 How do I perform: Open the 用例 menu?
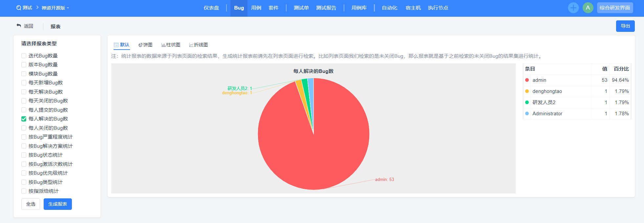pyautogui.click(x=256, y=8)
